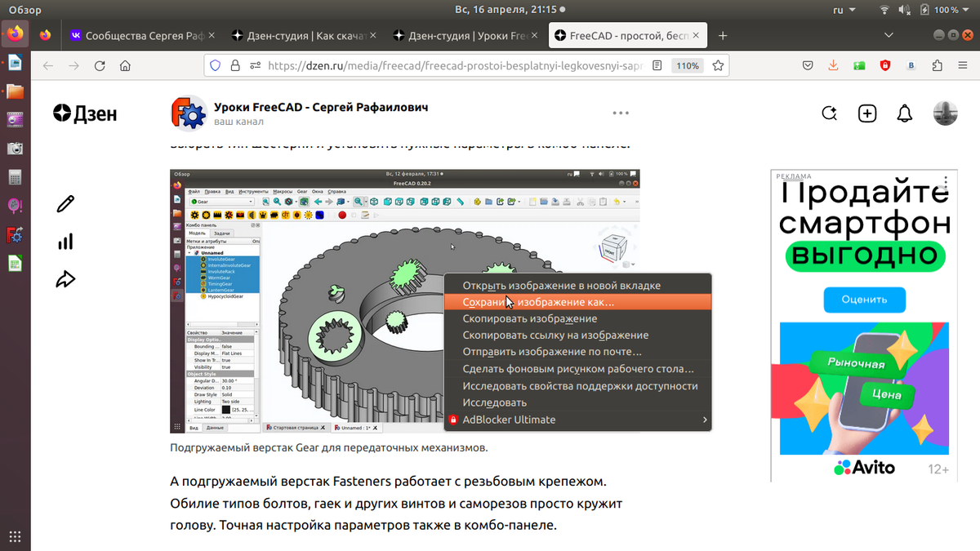Launch FreeCAD from the Ubuntu dock
Image resolution: width=980 pixels, height=551 pixels.
[x=15, y=234]
